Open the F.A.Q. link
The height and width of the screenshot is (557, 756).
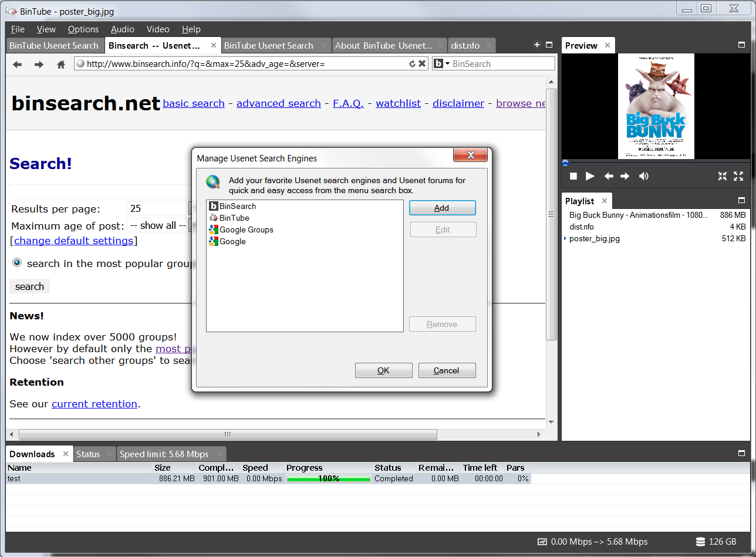348,103
